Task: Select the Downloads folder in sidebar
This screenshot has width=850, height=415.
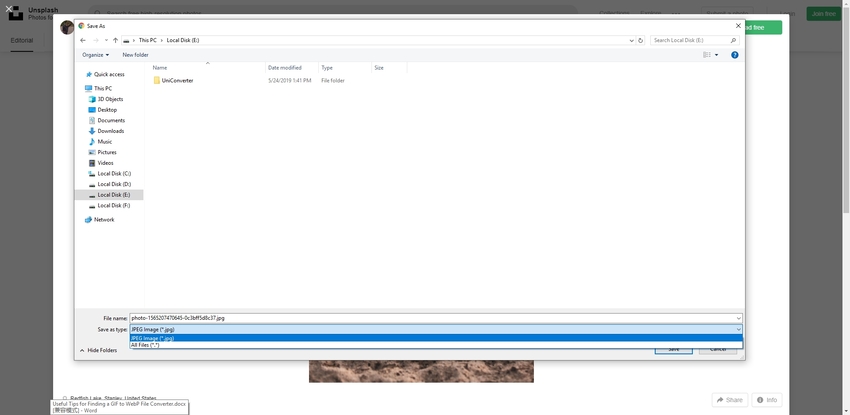Action: point(110,131)
